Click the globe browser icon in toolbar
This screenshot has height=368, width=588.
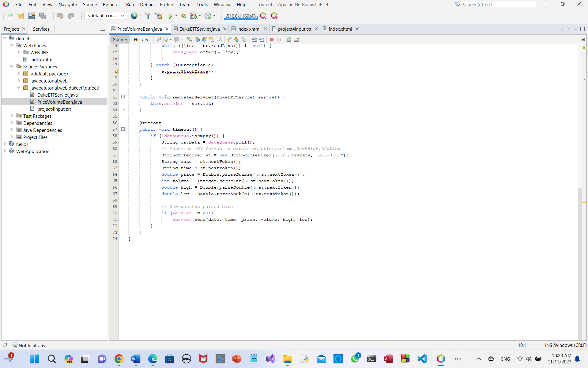[134, 16]
